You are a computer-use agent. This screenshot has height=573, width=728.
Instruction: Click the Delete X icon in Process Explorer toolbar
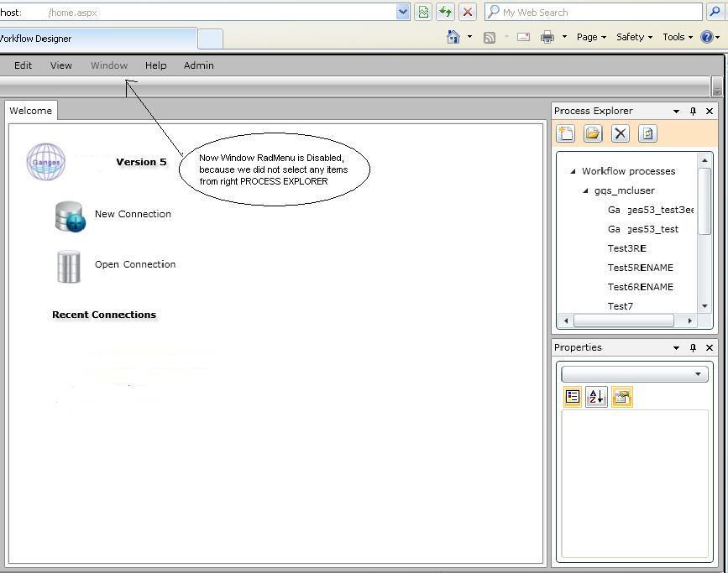pos(621,134)
